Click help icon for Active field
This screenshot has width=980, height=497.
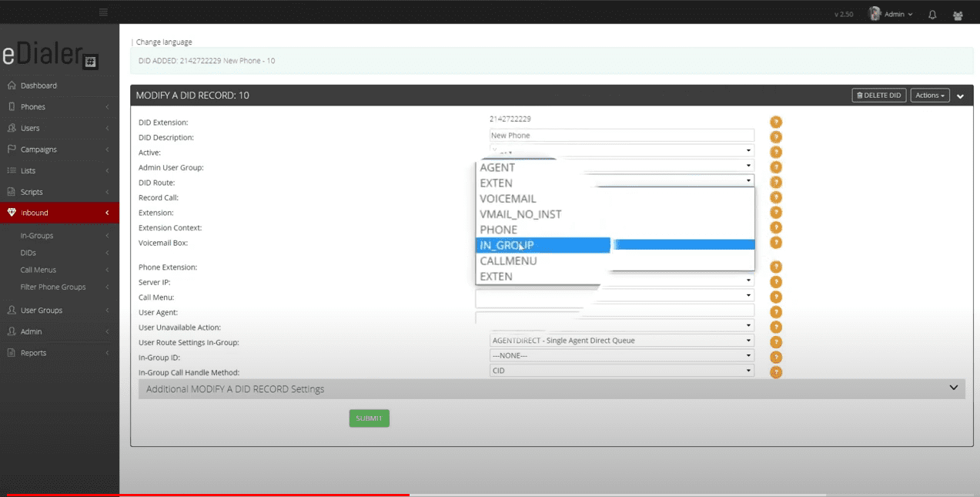(776, 153)
